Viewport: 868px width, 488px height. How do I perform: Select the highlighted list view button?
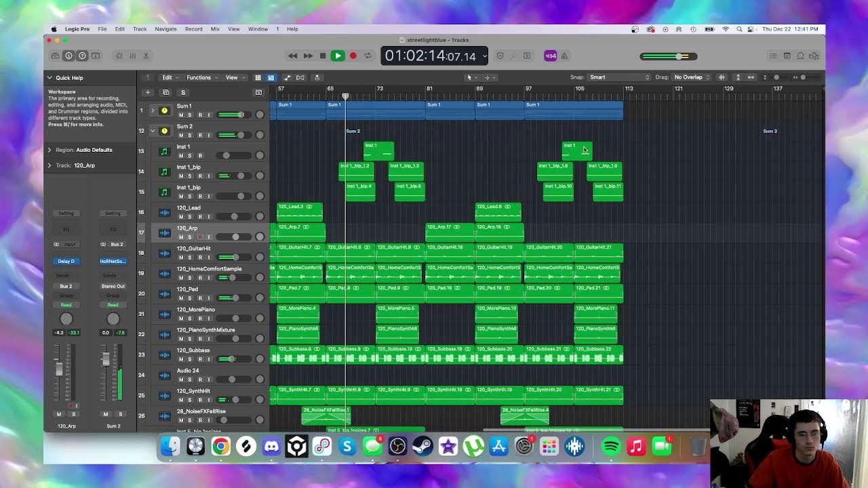point(271,77)
